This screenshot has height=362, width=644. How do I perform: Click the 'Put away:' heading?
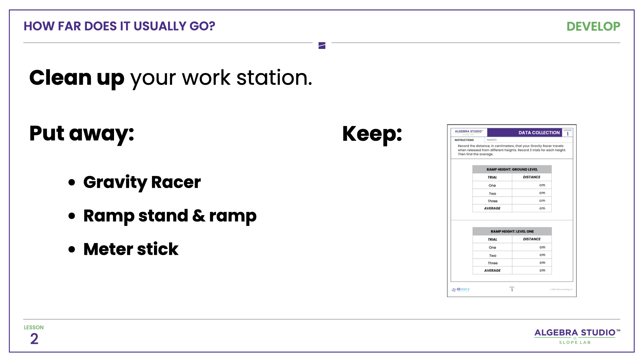[x=82, y=133]
